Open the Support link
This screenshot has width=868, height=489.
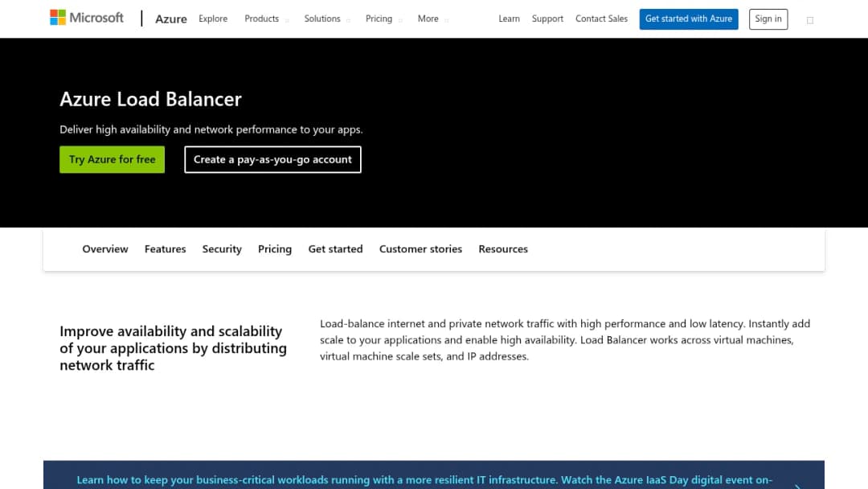click(x=547, y=18)
